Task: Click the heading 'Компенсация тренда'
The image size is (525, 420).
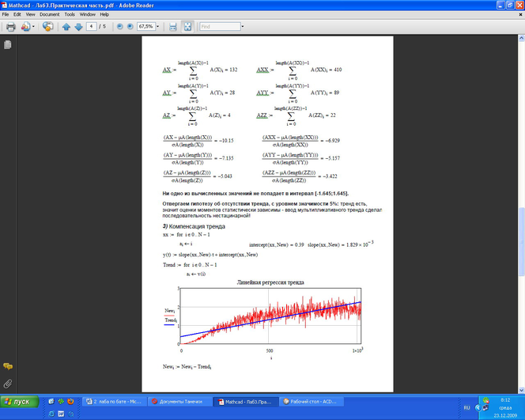Action: click(197, 226)
